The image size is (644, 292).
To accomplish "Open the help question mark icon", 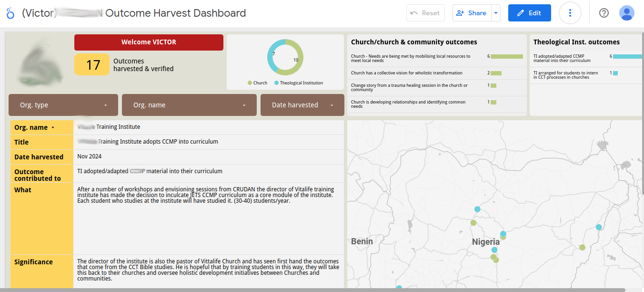I will pyautogui.click(x=604, y=13).
